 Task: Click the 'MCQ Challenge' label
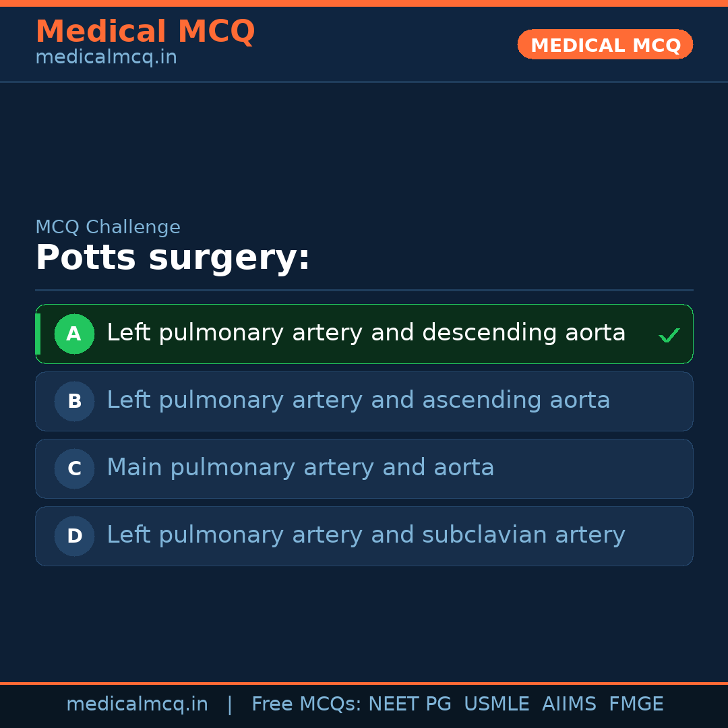(108, 227)
